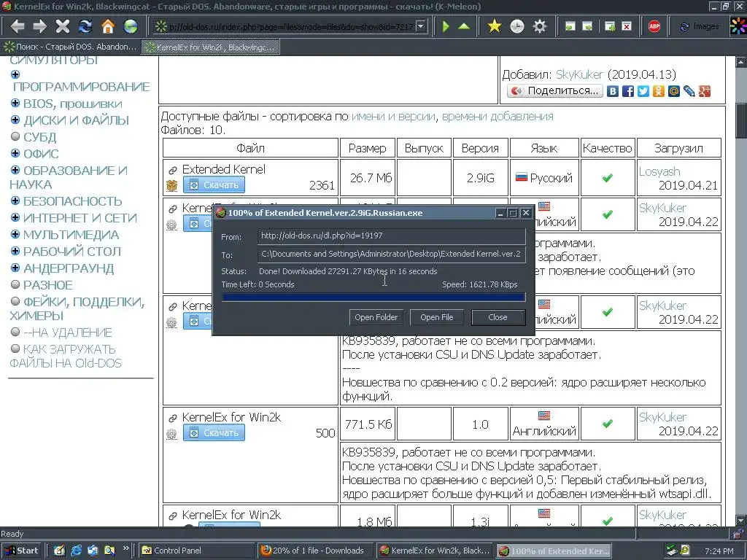Stop page loading with the X icon
Screen dimensions: 747x560
pos(63,26)
